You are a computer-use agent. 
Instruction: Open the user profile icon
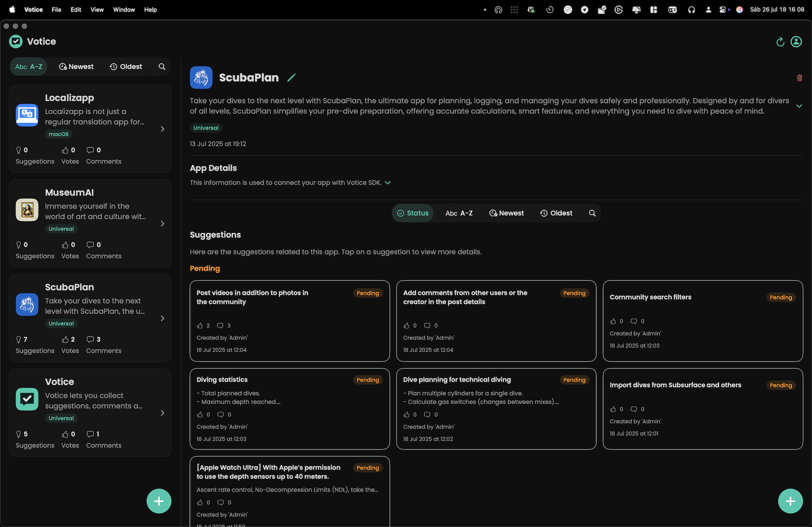796,41
